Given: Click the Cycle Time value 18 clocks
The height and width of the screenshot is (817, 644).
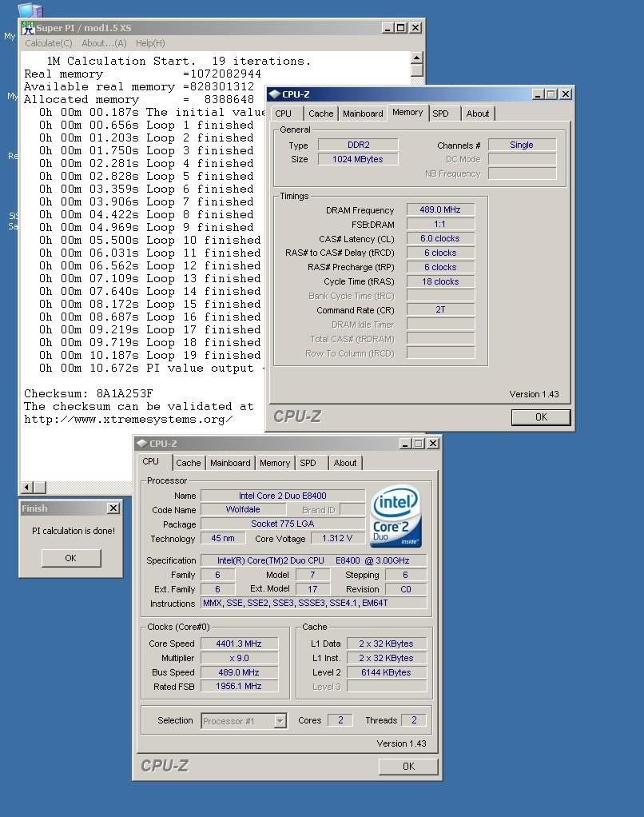Looking at the screenshot, I should [x=440, y=281].
